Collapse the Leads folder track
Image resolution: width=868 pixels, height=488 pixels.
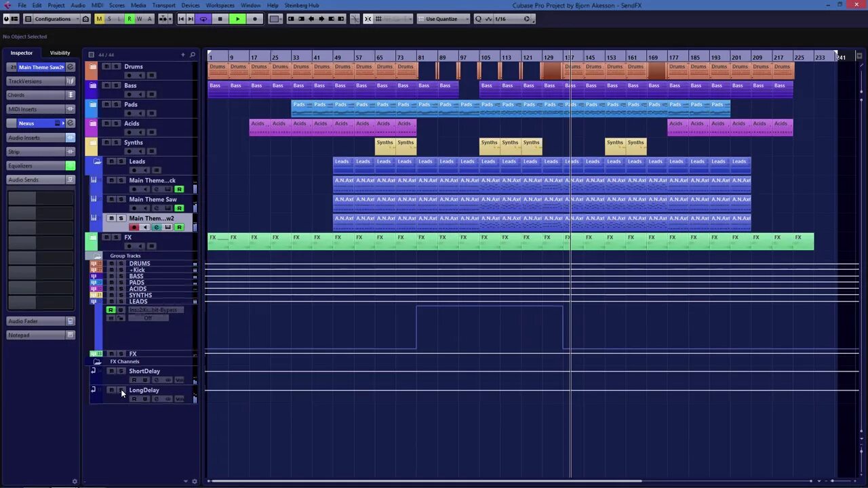97,161
